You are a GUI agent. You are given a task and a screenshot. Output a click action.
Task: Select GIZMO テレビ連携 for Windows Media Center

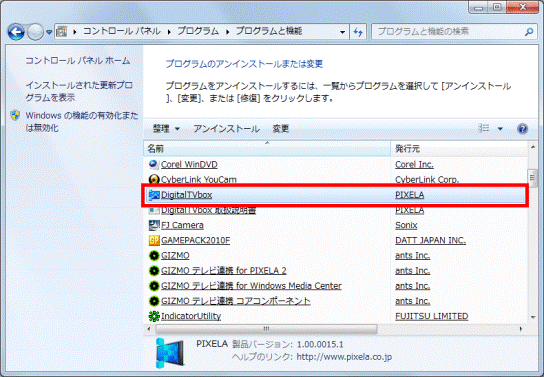[251, 286]
